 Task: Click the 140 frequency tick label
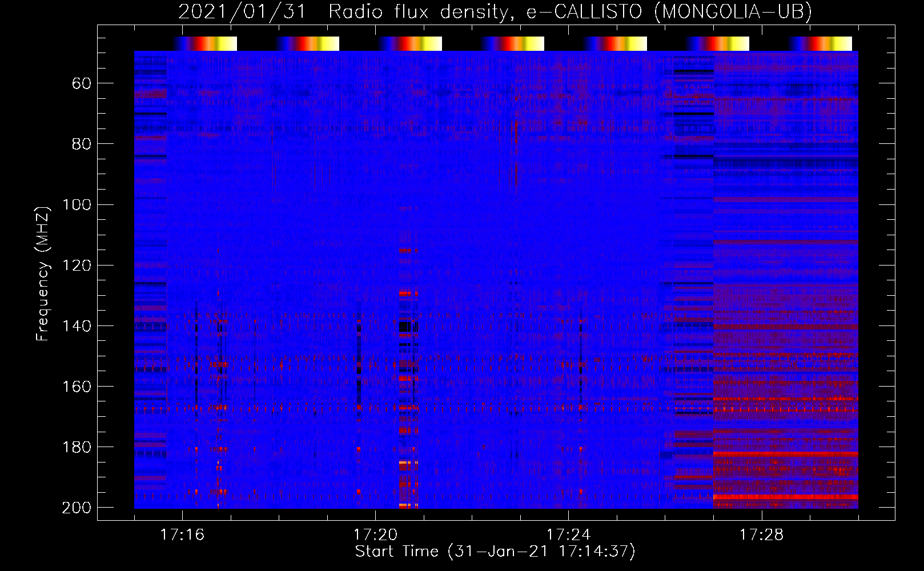[77, 326]
